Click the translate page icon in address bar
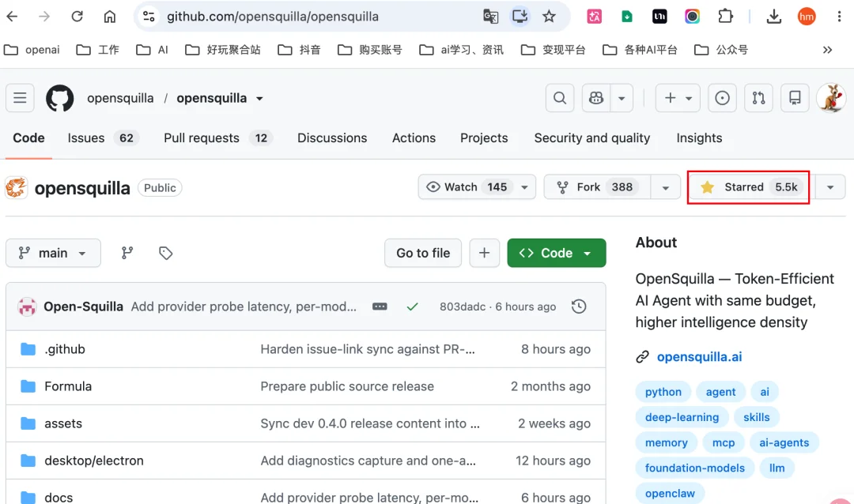Screen dimensions: 854x504 [x=490, y=17]
